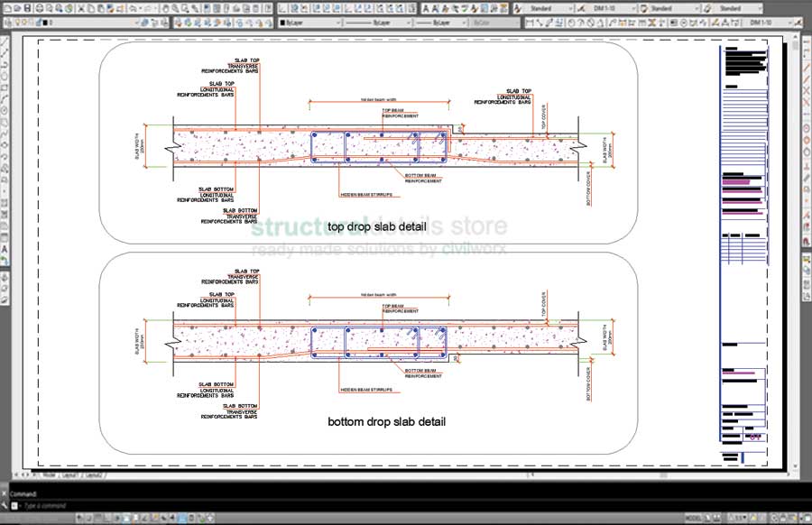Switch to the Layout2 tab

click(x=94, y=474)
